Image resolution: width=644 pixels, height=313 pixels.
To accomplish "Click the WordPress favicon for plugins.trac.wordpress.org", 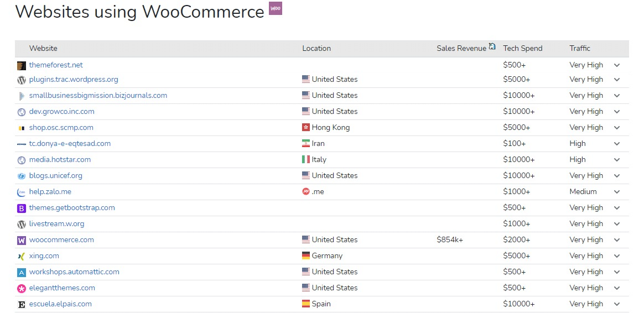I will pyautogui.click(x=22, y=80).
